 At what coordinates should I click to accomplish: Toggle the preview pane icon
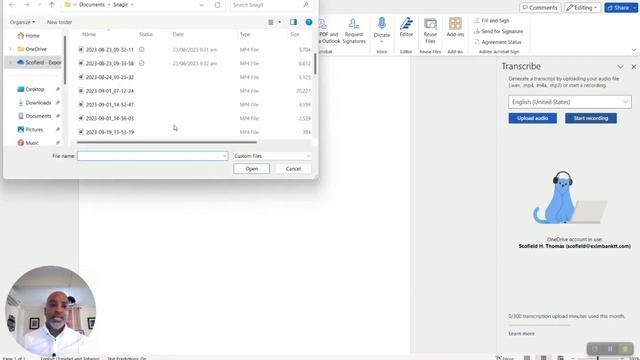tap(293, 22)
